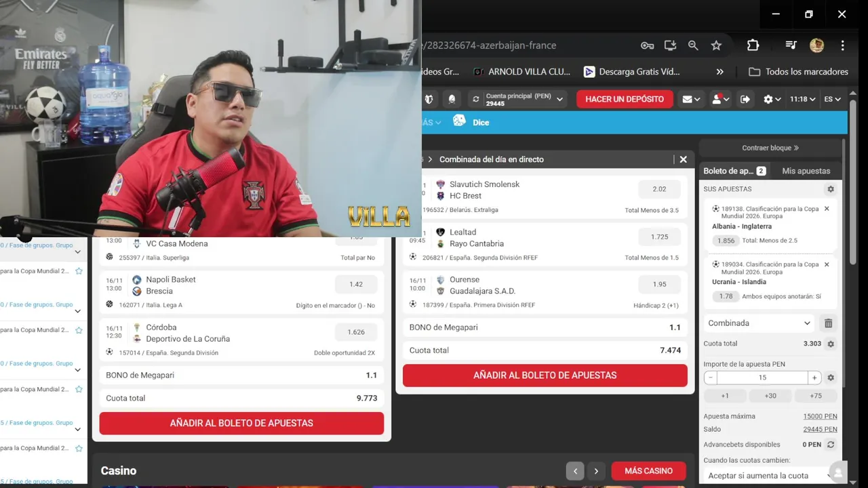
Task: Add +1 to the stake
Action: (x=725, y=396)
